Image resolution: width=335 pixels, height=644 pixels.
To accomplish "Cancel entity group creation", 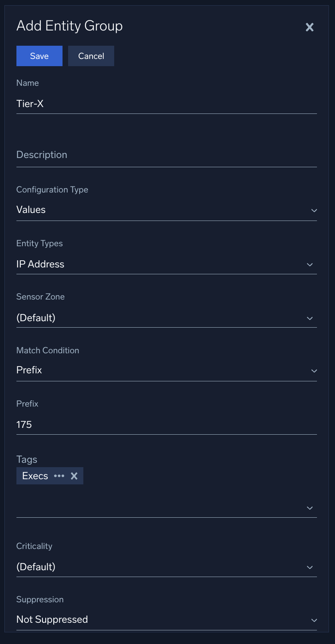I will 91,56.
